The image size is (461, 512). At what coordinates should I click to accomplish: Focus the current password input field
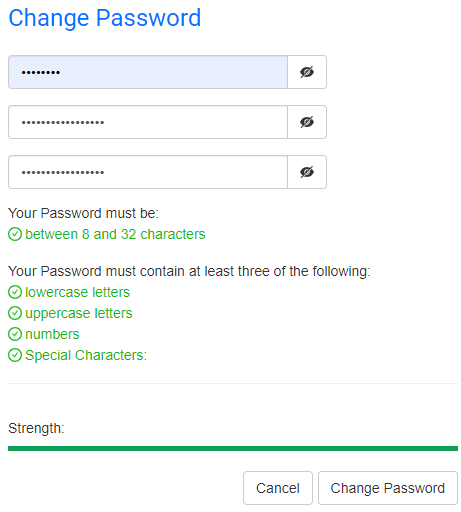click(148, 72)
